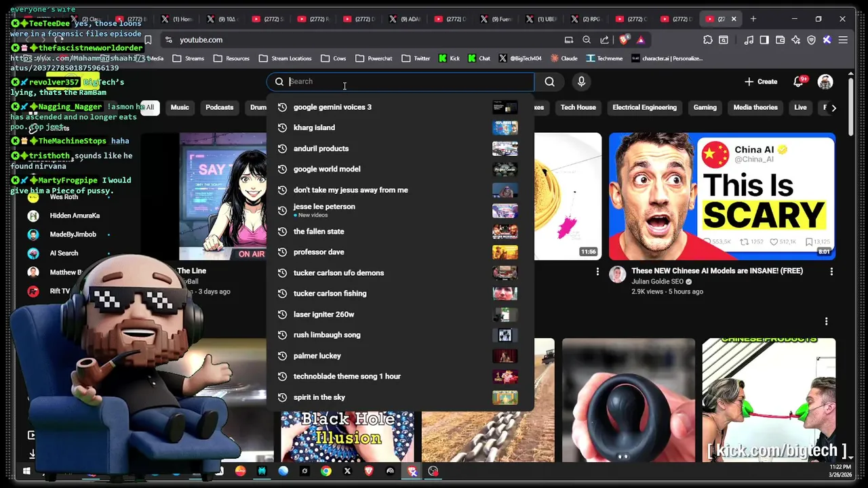Screen dimensions: 868x488
Task: Select the 'google world model' suggestion
Action: (400, 169)
